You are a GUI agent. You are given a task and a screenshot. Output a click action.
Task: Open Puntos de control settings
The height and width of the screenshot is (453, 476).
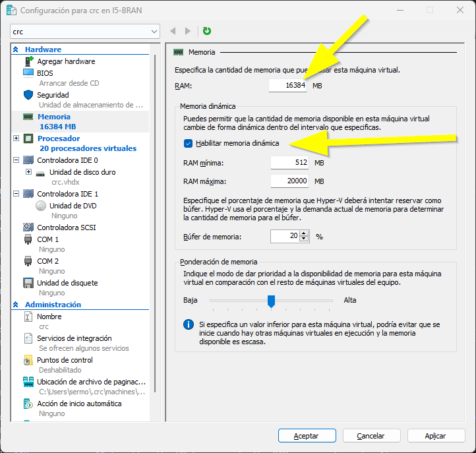coord(65,360)
